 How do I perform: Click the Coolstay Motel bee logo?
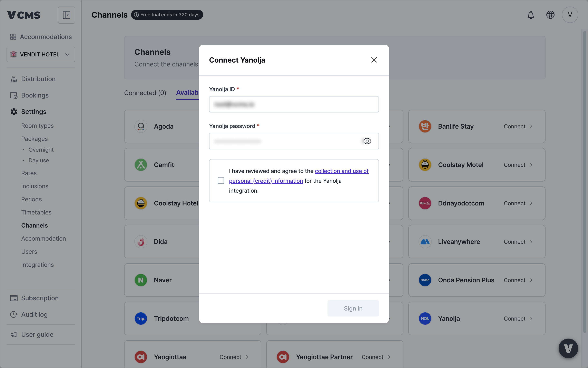tap(425, 165)
